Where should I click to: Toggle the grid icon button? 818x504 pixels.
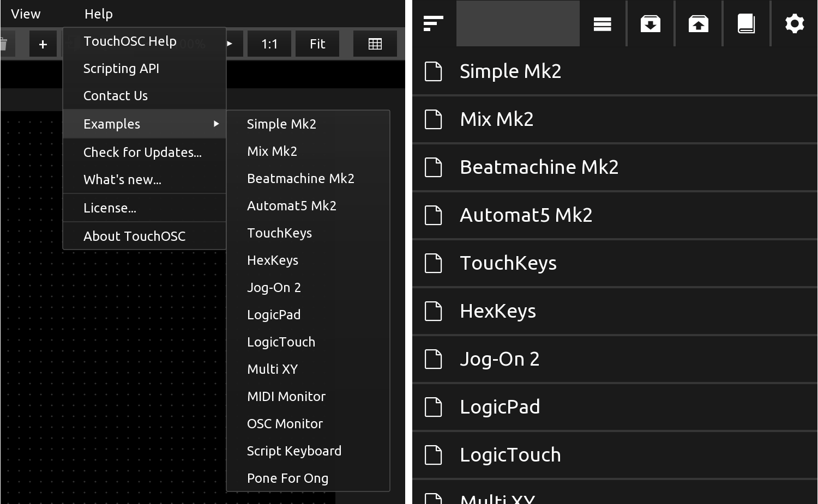(x=375, y=44)
